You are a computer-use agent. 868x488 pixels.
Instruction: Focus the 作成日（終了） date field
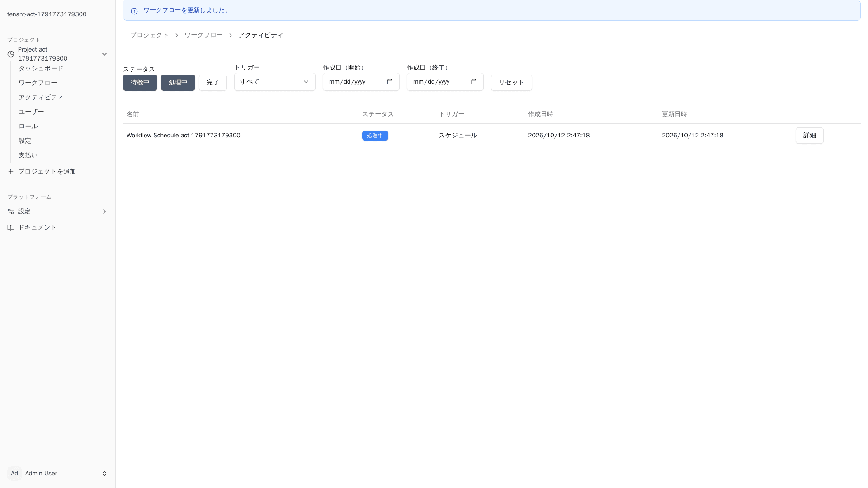(x=445, y=82)
